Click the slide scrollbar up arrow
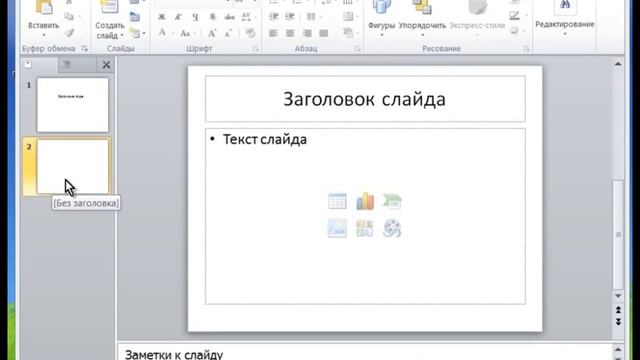The height and width of the screenshot is (360, 640). [x=618, y=64]
